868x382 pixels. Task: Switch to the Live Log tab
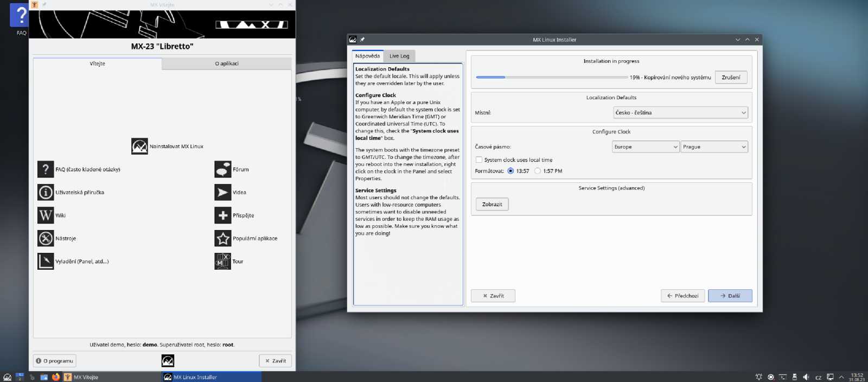[x=399, y=56]
